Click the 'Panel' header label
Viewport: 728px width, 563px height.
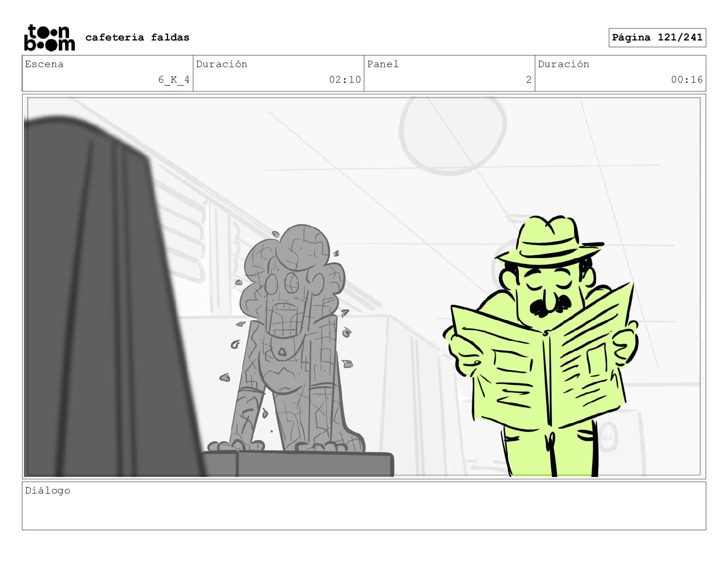pyautogui.click(x=383, y=64)
